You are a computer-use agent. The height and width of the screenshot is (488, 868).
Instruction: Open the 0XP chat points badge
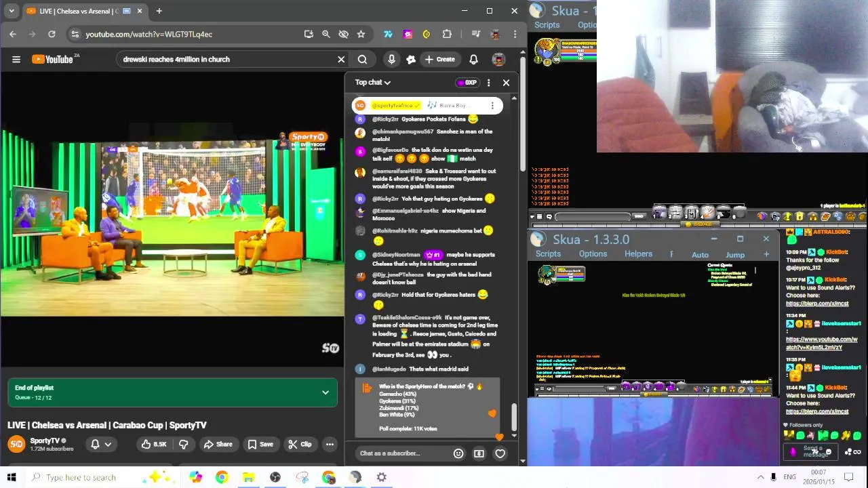point(467,83)
